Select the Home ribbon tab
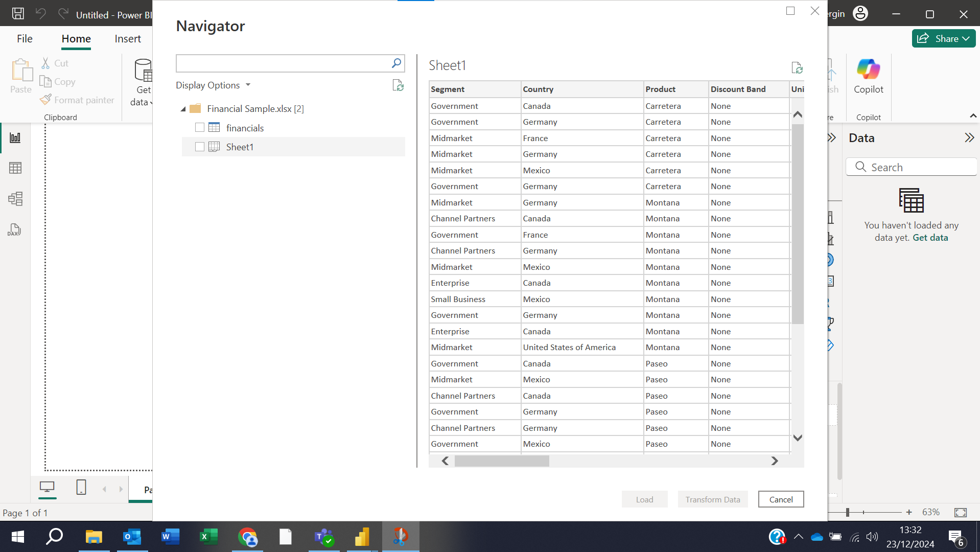The image size is (980, 552). point(76,39)
